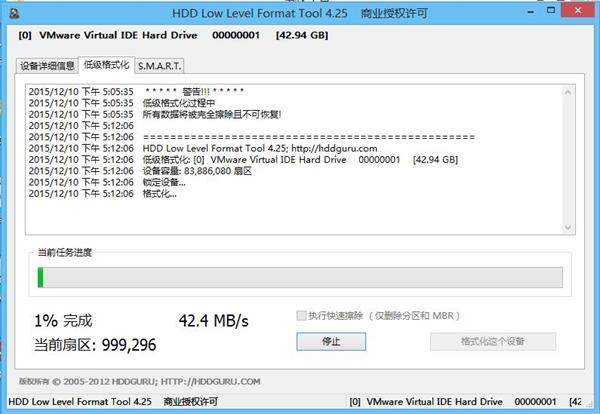Switch to the 低级格式化 tab
This screenshot has width=600, height=414.
tap(106, 65)
